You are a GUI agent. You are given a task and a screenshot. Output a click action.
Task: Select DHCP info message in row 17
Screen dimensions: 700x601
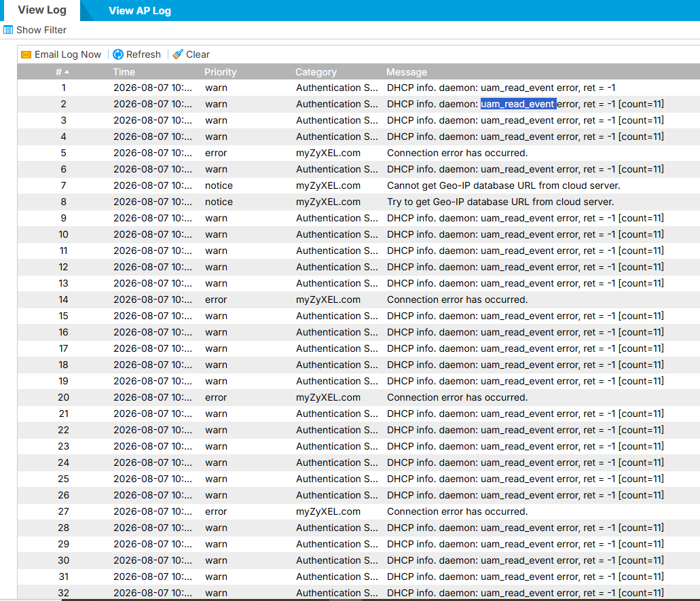[x=525, y=349]
